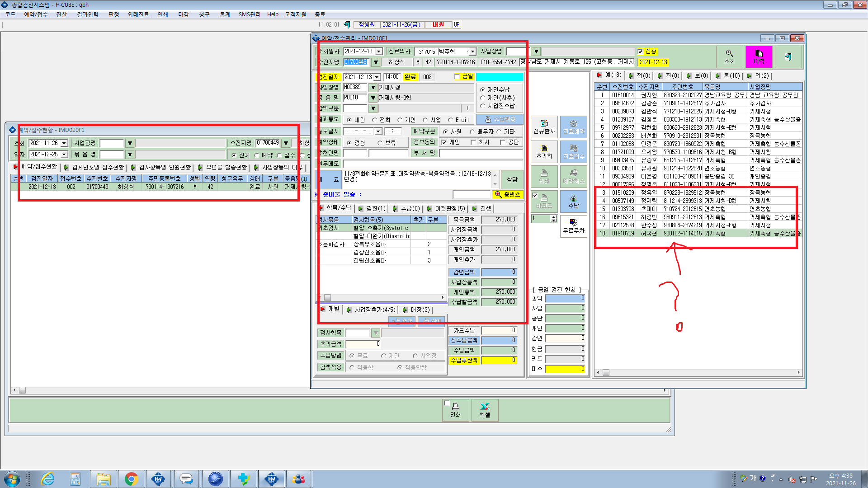Click the 무료주차 free parking icon
Screen dimensions: 868x488
(x=573, y=226)
